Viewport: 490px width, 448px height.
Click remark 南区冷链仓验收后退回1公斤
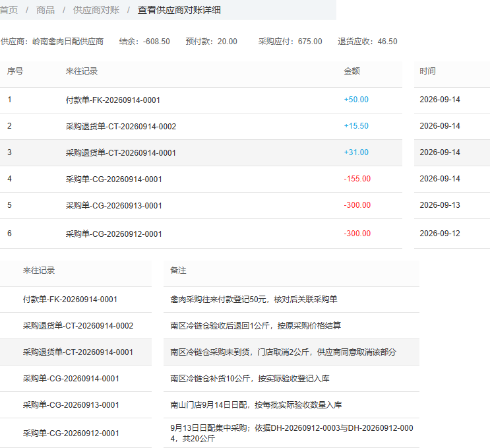(256, 326)
